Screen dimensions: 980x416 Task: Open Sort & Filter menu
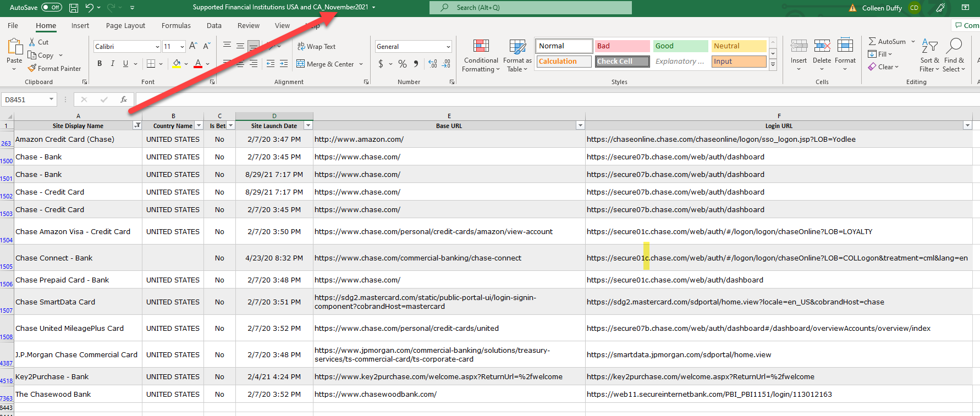[929, 55]
